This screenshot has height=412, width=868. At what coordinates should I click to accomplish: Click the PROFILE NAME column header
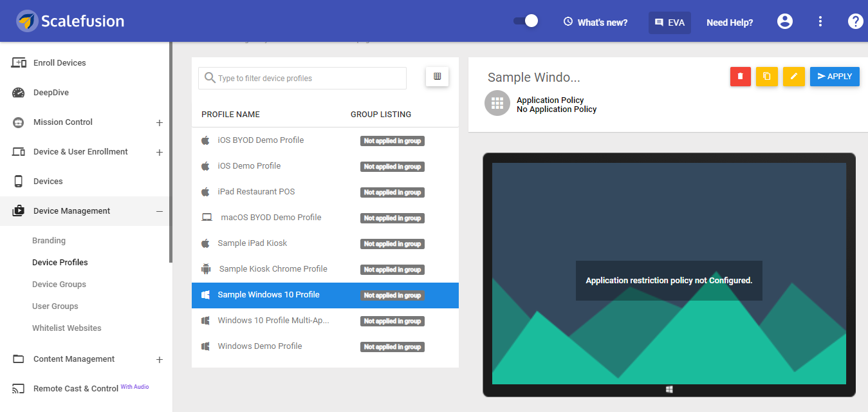click(x=230, y=114)
